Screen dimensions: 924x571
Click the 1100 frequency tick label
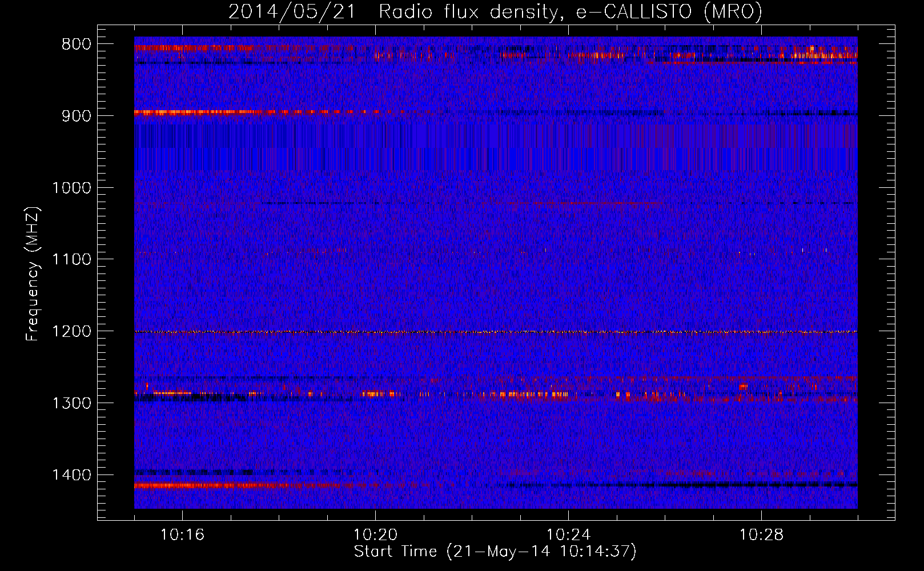[71, 260]
